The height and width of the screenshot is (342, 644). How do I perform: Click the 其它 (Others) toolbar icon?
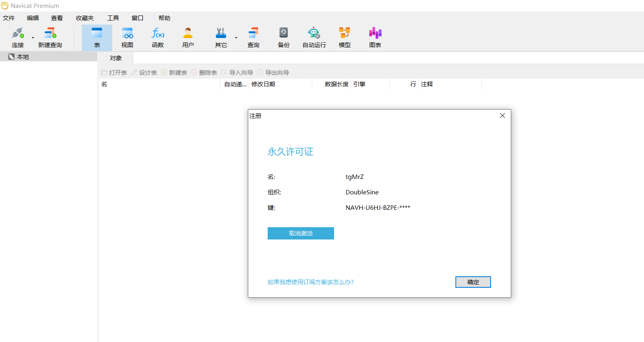tap(221, 38)
